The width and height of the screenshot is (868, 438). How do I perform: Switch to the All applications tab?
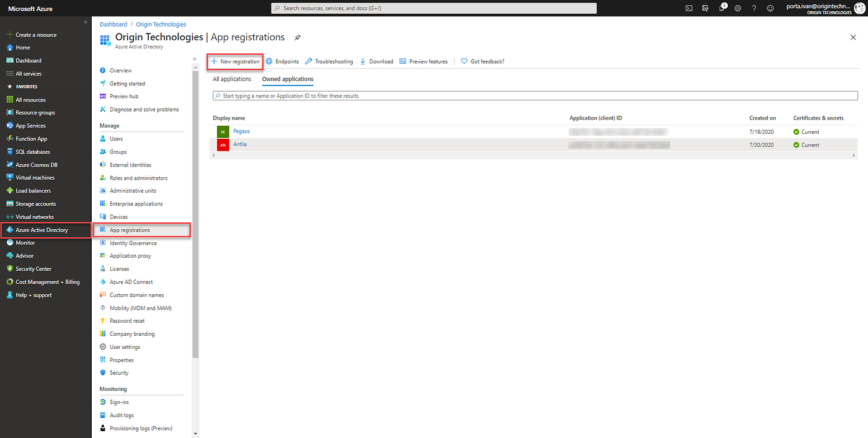(x=232, y=79)
